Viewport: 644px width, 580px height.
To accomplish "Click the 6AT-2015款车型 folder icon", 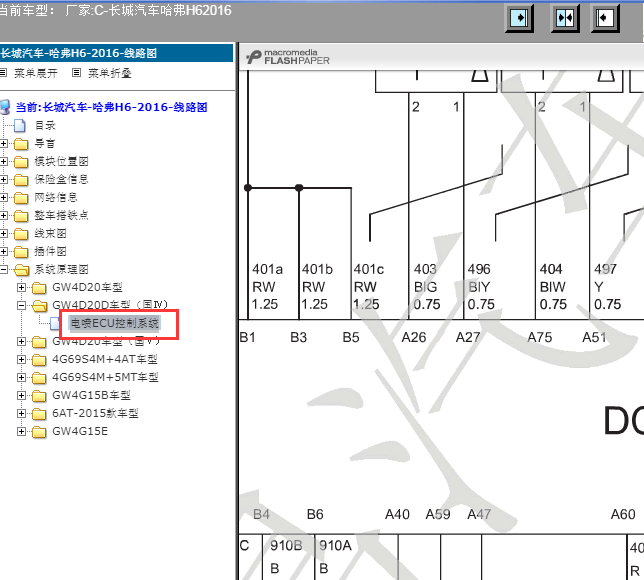I will tap(39, 414).
